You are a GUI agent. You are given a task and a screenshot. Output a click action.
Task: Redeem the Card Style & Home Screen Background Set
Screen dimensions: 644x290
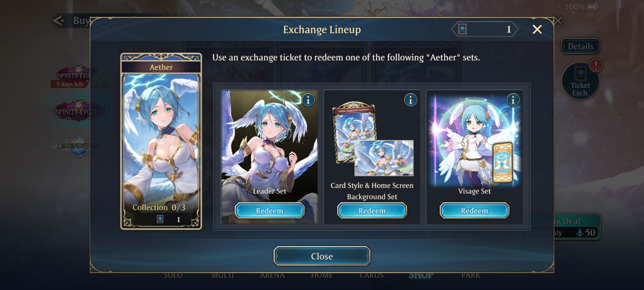pyautogui.click(x=372, y=211)
